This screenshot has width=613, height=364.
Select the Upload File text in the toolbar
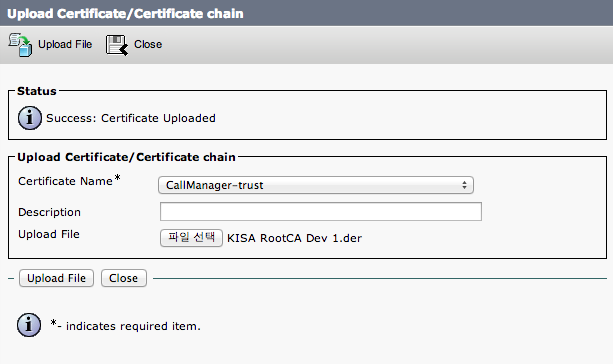point(65,44)
